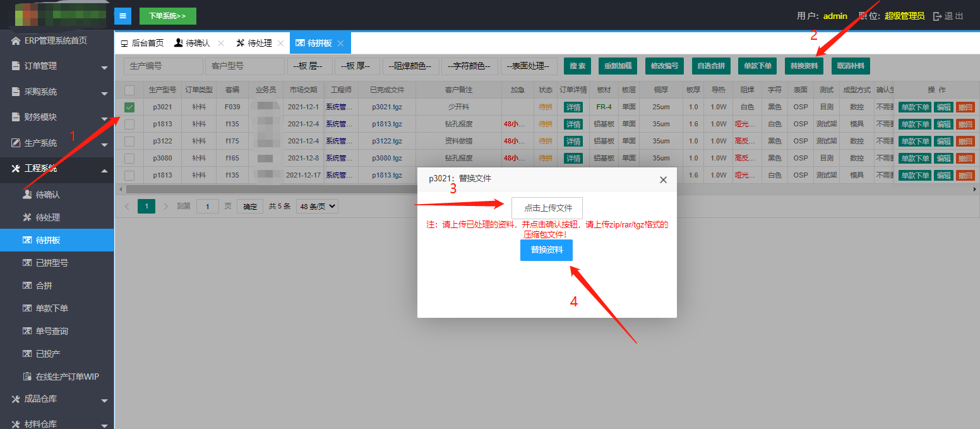Click the blue 替换资料 confirm button

click(x=546, y=250)
